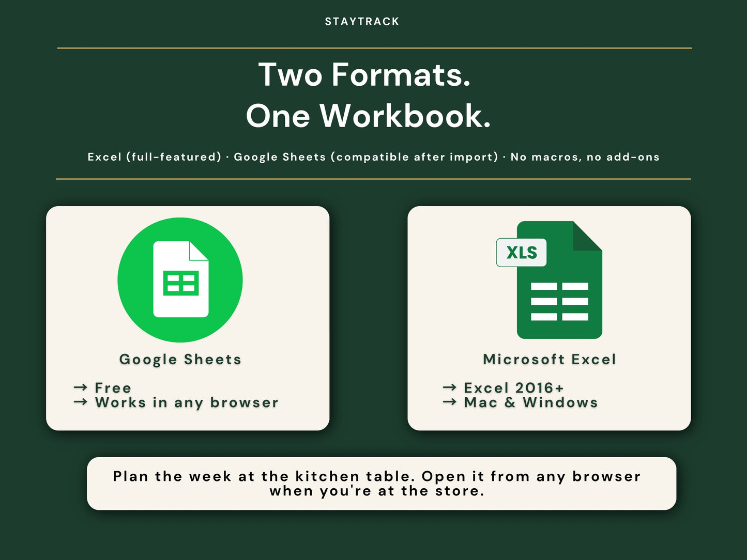Click the white spreadsheet page inside the green circle
747x560 pixels.
click(x=181, y=279)
